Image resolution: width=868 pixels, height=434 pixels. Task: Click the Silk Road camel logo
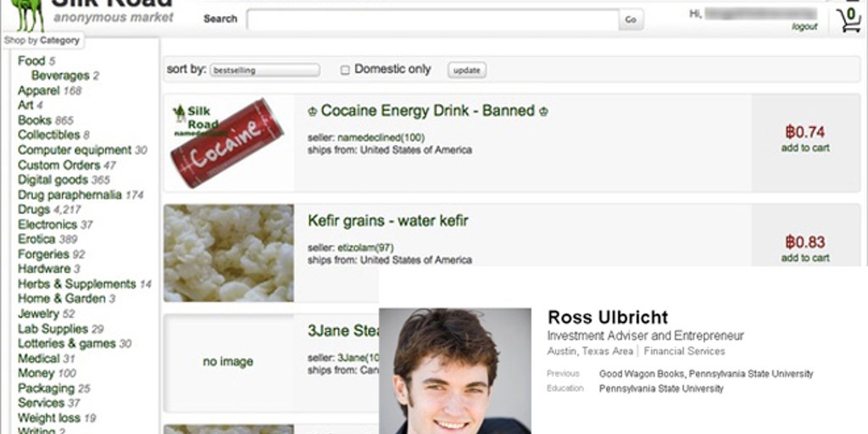pos(27,15)
